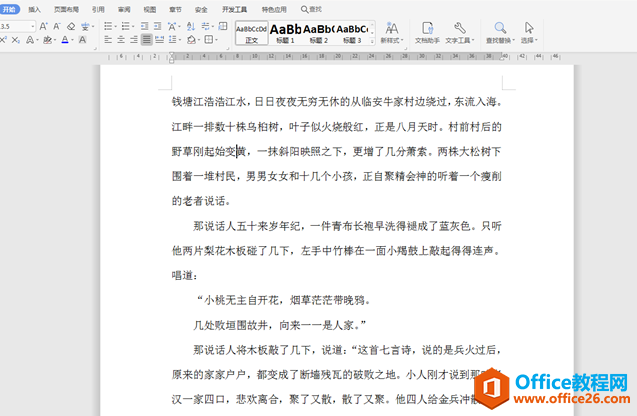Click the horizontal ruler indent marker
This screenshot has width=637, height=416.
coord(171,57)
